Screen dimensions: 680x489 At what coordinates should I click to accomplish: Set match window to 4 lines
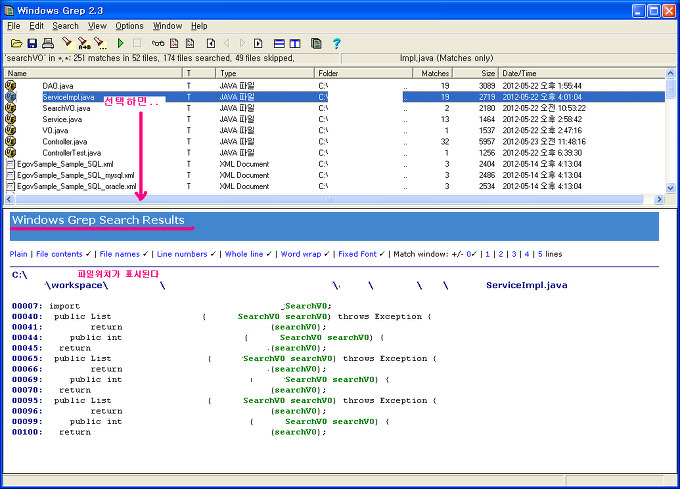pyautogui.click(x=527, y=254)
